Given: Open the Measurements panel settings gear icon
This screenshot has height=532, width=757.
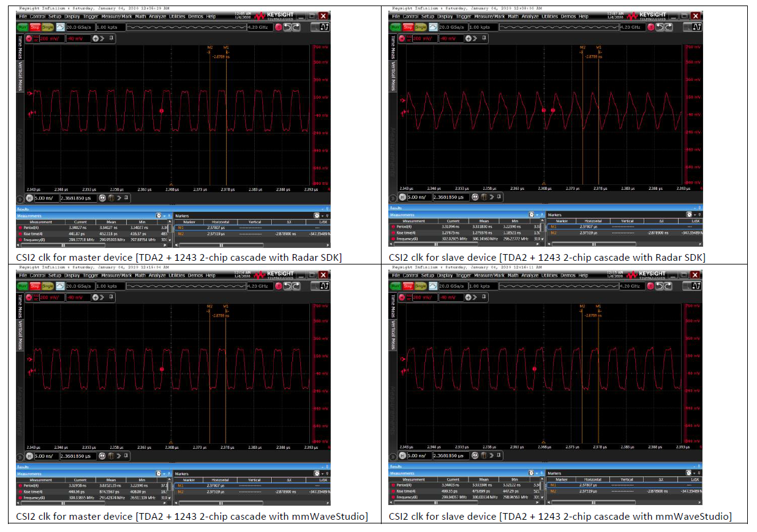Looking at the screenshot, I should [159, 215].
